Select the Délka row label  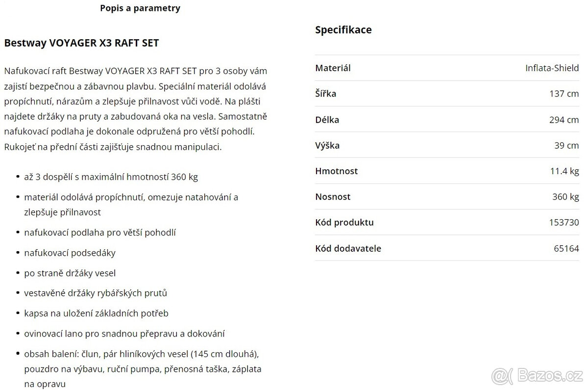pos(327,120)
